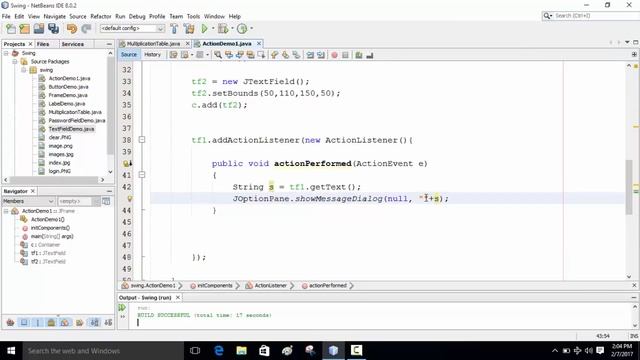The width and height of the screenshot is (640, 360).
Task: Open the Members dropdown in Navigator
Action: pos(28,201)
